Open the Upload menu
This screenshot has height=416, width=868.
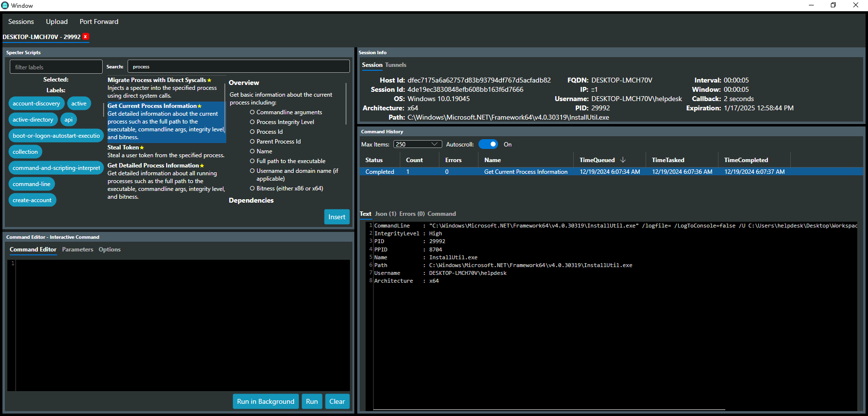pyautogui.click(x=57, y=21)
